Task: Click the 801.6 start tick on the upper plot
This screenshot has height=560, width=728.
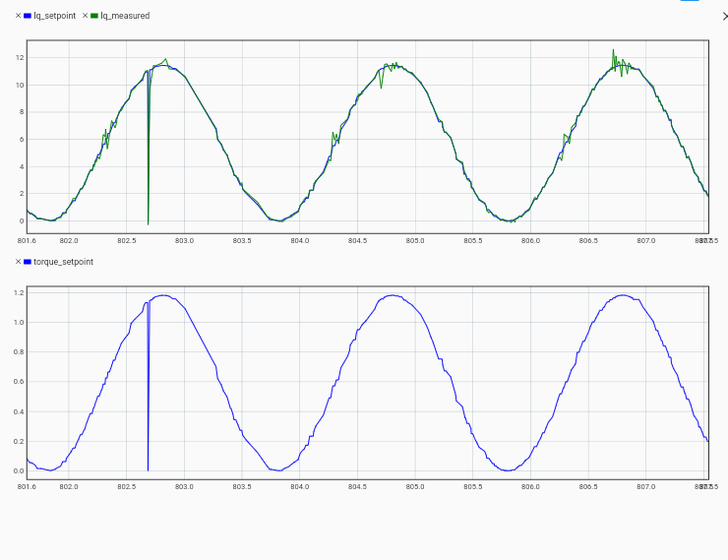Action: (x=27, y=240)
